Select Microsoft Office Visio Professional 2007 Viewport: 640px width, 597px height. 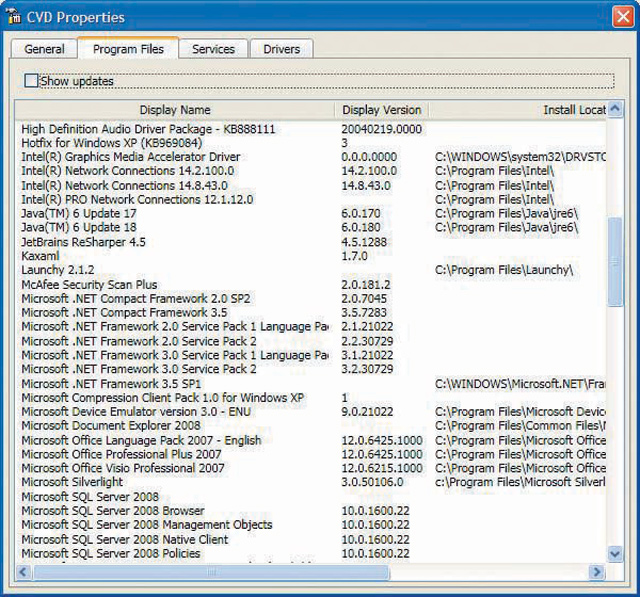click(123, 468)
